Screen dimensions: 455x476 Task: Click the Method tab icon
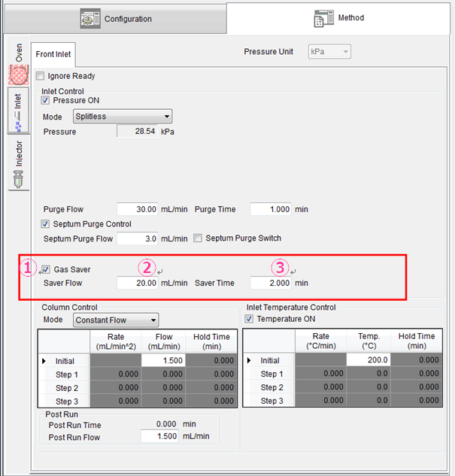pyautogui.click(x=324, y=18)
